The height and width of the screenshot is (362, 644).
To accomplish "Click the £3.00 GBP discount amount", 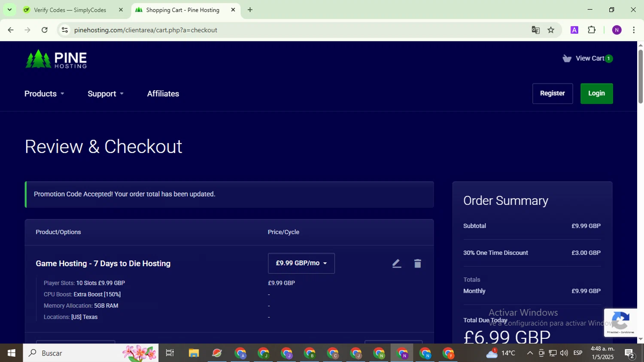I will 586,253.
